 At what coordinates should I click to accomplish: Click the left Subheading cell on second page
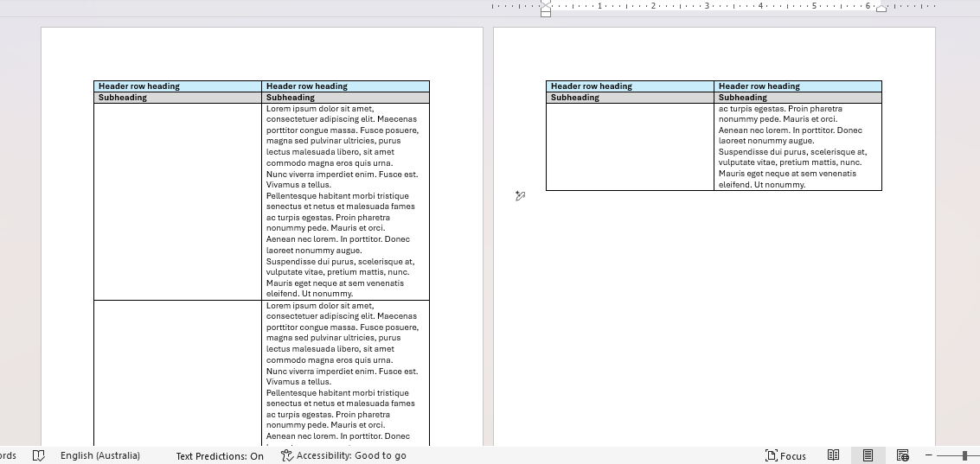[630, 98]
